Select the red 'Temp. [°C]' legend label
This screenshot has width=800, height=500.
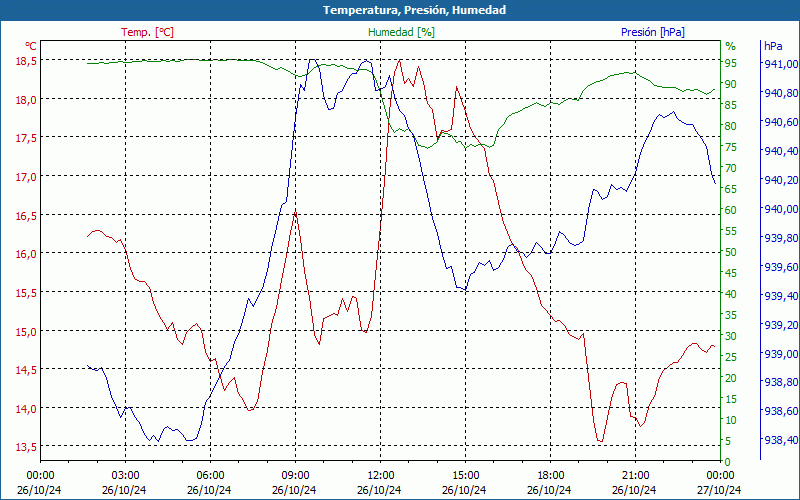tap(147, 32)
